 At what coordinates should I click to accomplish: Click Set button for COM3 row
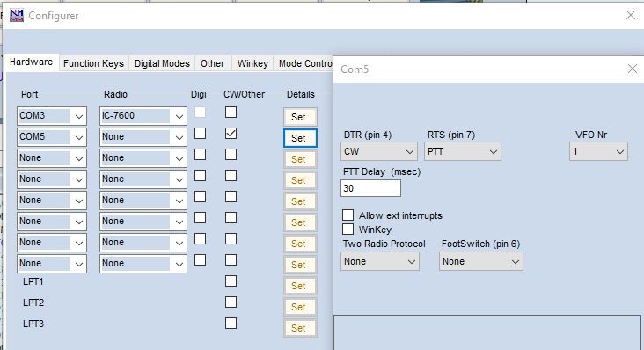[x=300, y=117]
